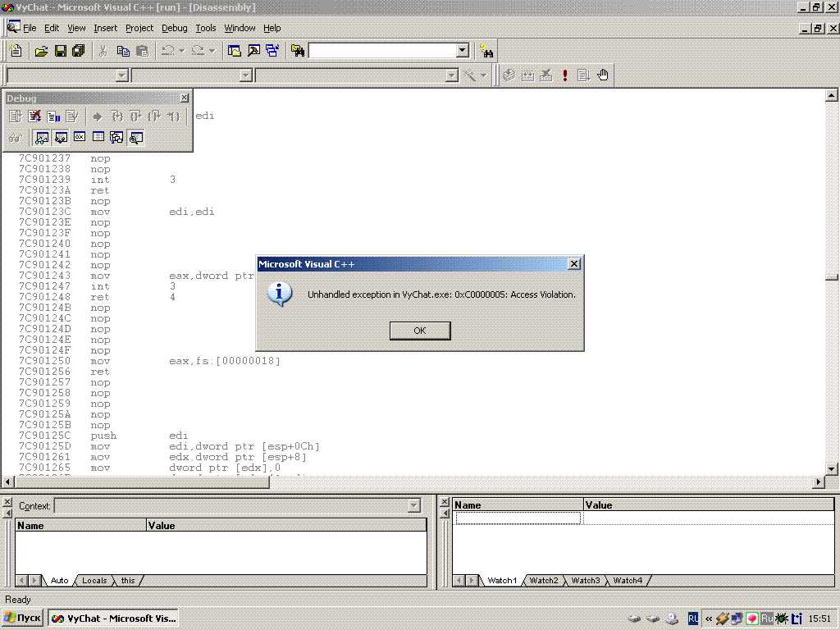Click the Run to Cursor icon

(173, 116)
